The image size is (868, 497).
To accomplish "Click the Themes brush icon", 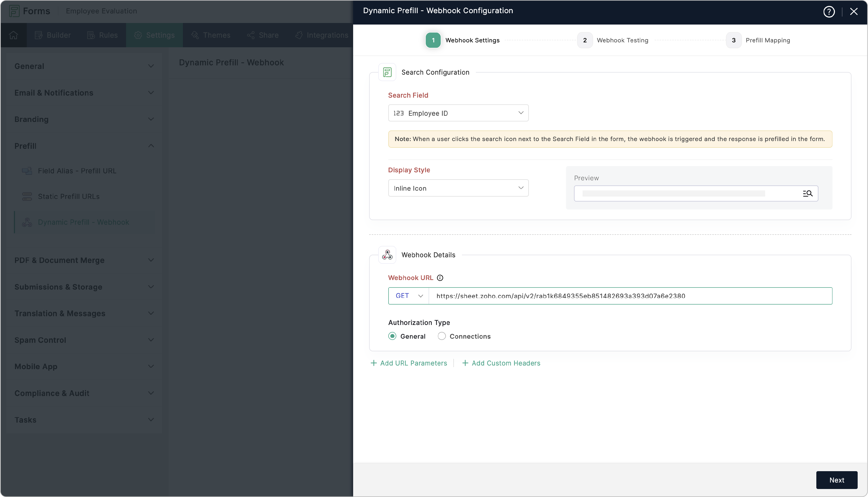I will (x=195, y=35).
